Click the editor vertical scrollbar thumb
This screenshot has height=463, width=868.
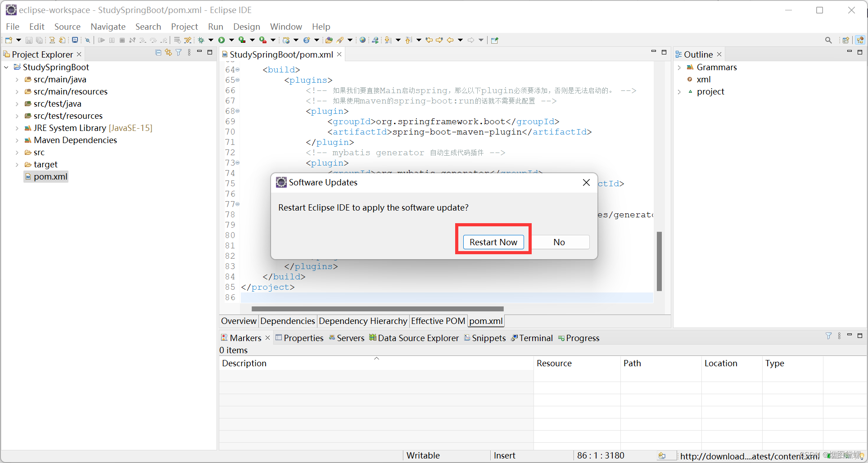coord(659,261)
